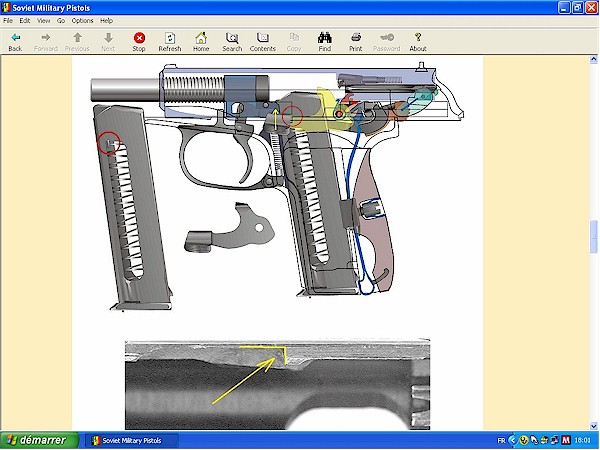The height and width of the screenshot is (450, 600).
Task: Click the grayscale slide detail photo
Action: point(277,384)
